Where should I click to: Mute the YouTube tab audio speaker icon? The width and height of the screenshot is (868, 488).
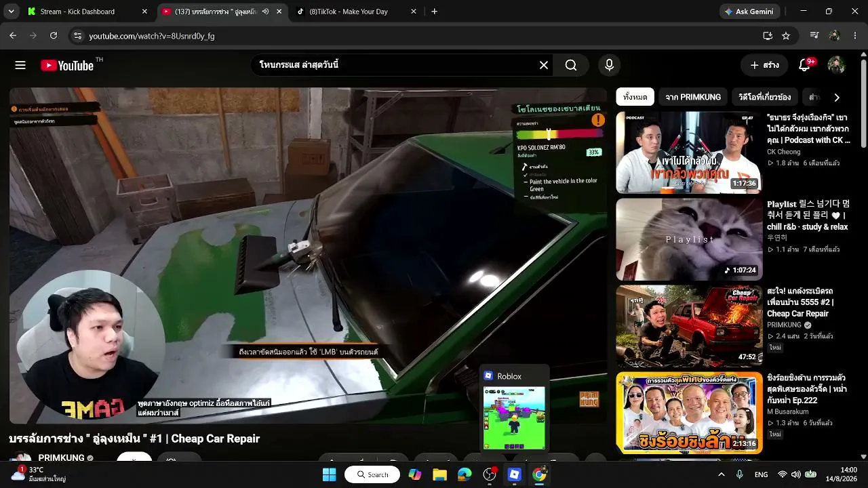pyautogui.click(x=266, y=12)
